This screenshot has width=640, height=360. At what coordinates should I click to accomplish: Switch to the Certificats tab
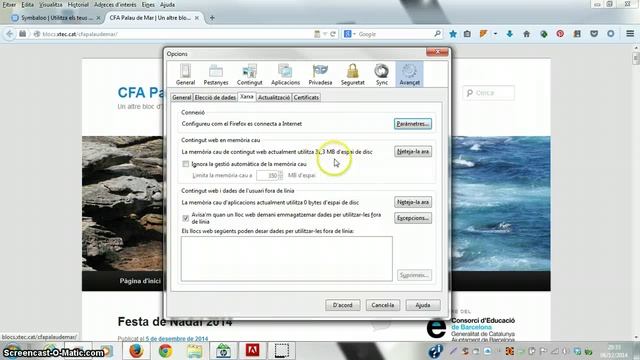coord(306,98)
